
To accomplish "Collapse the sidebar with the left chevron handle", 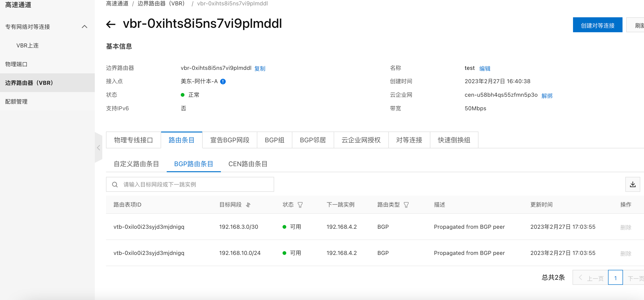I will [x=99, y=148].
